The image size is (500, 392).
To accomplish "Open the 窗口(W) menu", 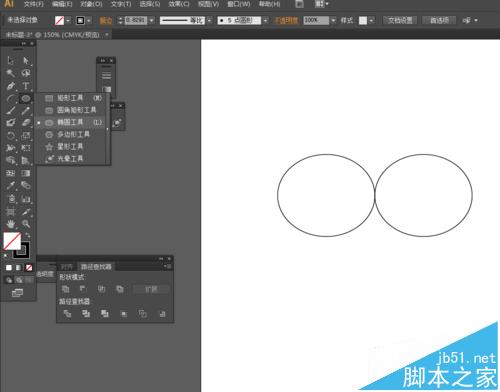I will [x=239, y=4].
